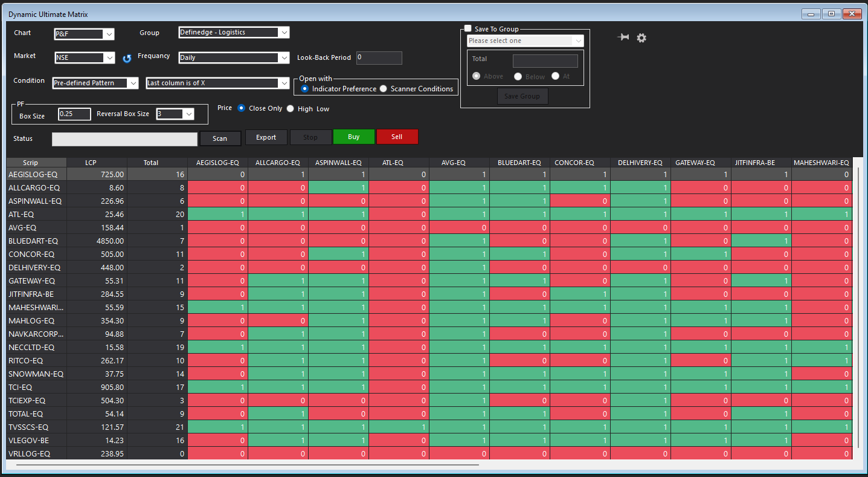Open the Reversal Box Size dropdown
868x477 pixels.
pyautogui.click(x=175, y=114)
